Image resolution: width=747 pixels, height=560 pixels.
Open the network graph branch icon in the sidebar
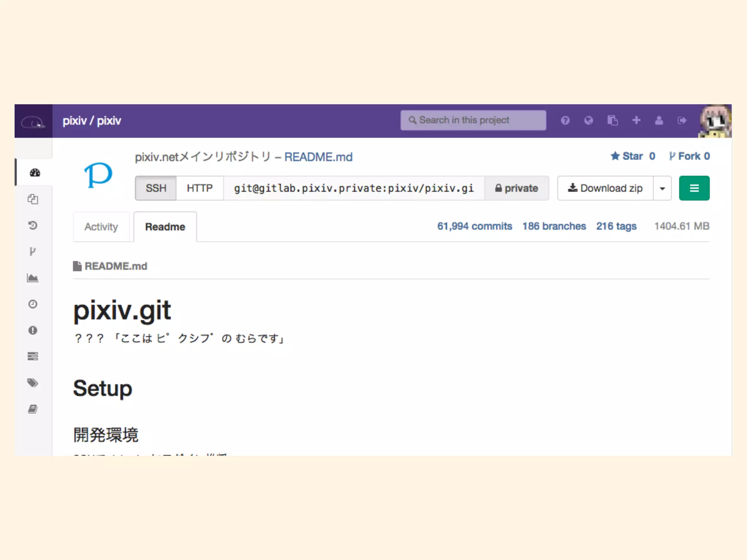click(32, 252)
